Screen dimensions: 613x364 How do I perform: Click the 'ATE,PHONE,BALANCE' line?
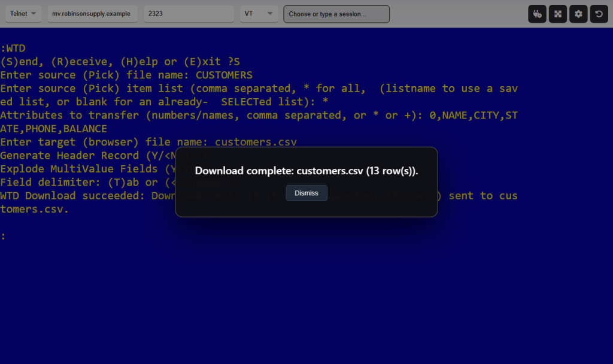click(53, 129)
